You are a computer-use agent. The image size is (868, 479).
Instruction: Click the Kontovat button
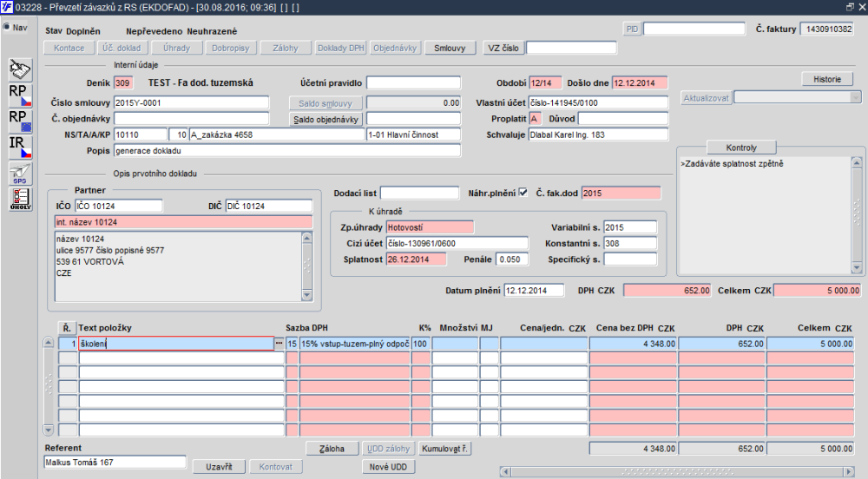click(276, 467)
